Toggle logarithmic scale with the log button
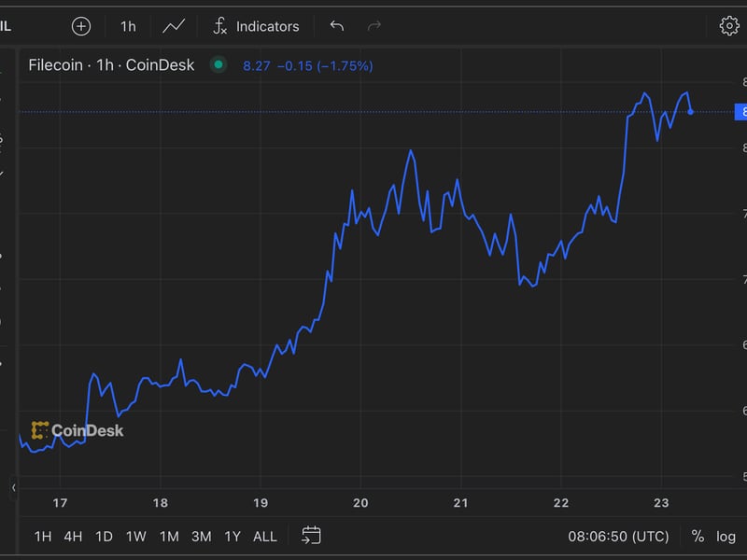The image size is (747, 560). pyautogui.click(x=727, y=537)
